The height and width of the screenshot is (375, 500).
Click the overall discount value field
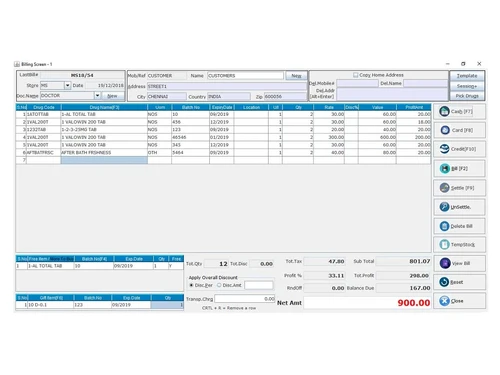[x=259, y=285]
